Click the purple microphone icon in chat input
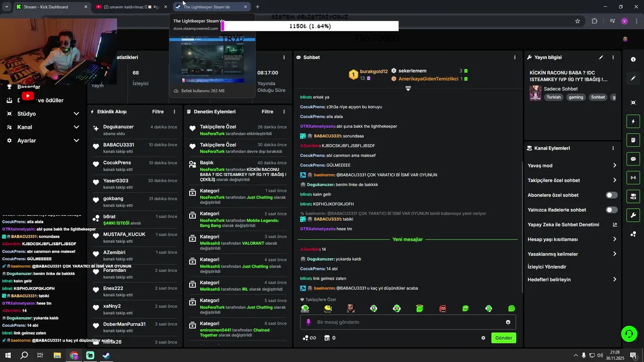The height and width of the screenshot is (362, 644). click(x=309, y=322)
